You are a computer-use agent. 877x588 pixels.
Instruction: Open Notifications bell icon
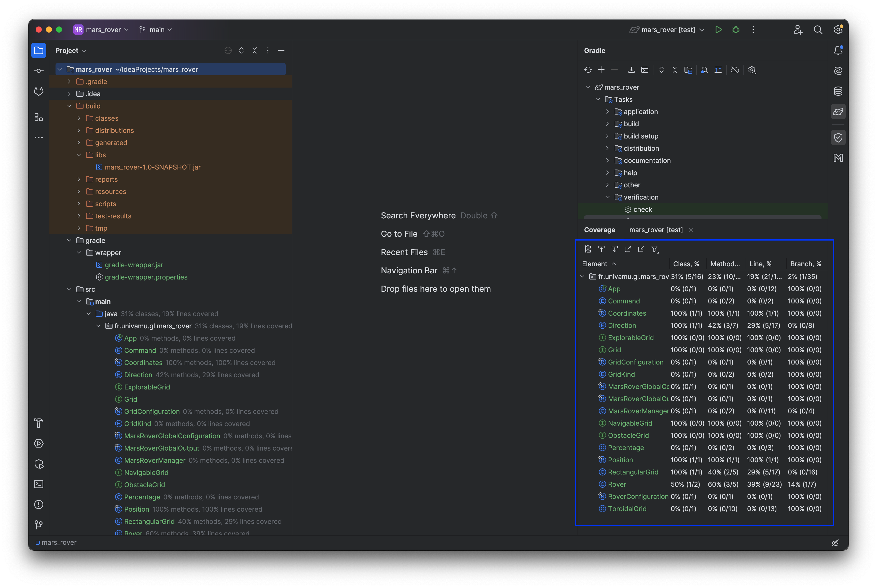(838, 51)
